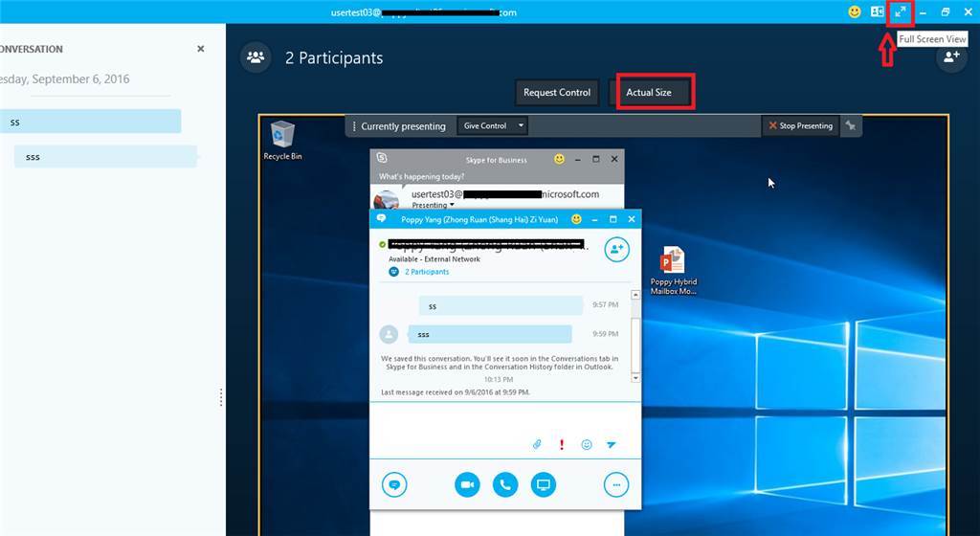Click the 'Currently presenting' toolbar label
Viewport: 980px width, 536px height.
(x=403, y=126)
